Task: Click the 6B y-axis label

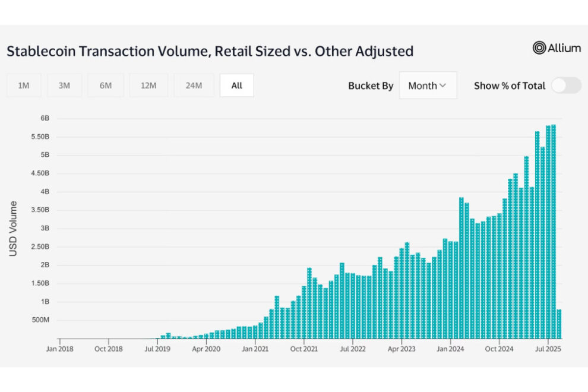Action: pyautogui.click(x=45, y=119)
